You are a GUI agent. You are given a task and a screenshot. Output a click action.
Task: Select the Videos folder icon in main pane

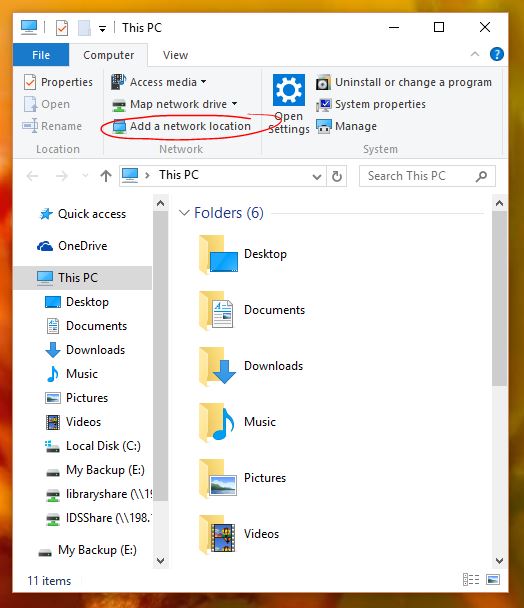tap(217, 534)
